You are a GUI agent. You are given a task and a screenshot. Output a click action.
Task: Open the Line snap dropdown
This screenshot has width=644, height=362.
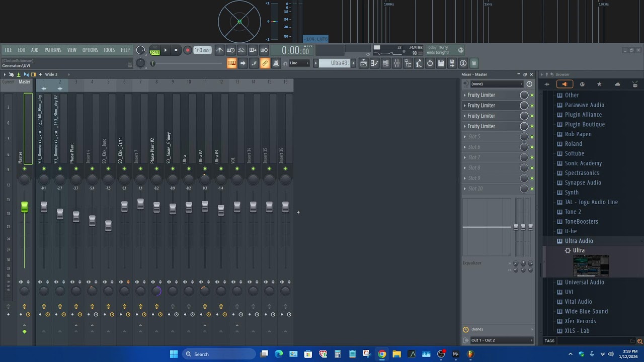300,63
